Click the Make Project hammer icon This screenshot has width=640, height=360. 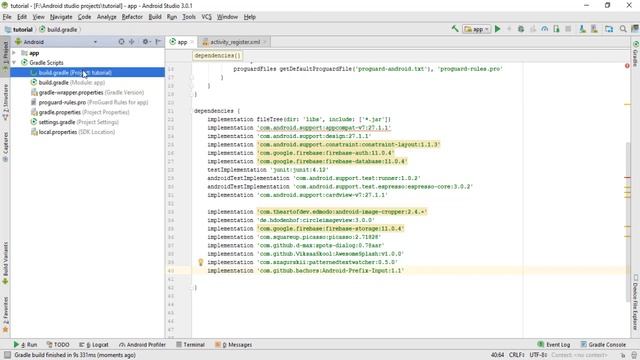click(455, 29)
